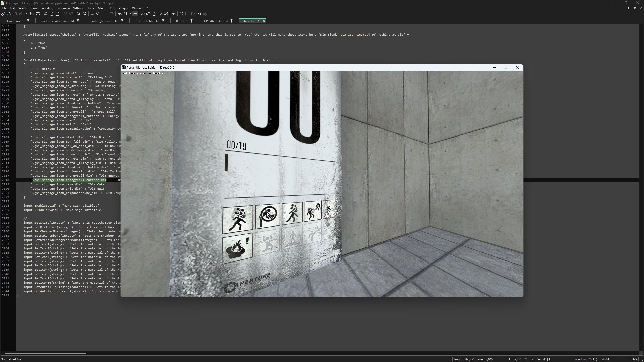Toggle INS insert mode in status bar

click(x=635, y=359)
